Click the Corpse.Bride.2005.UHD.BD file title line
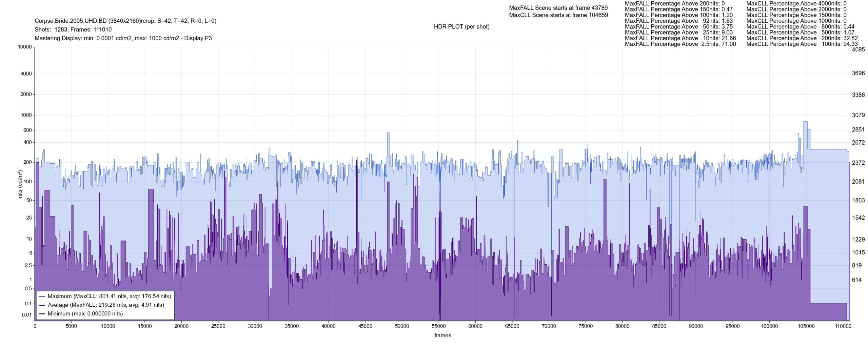This screenshot has width=868, height=347. pos(125,21)
